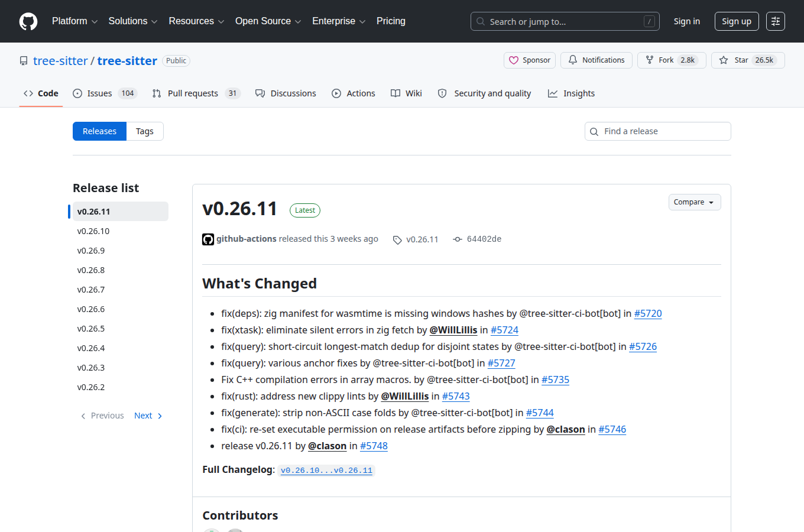Screen dimensions: 804x532
Task: Open the Compare dropdown
Action: pyautogui.click(x=695, y=202)
